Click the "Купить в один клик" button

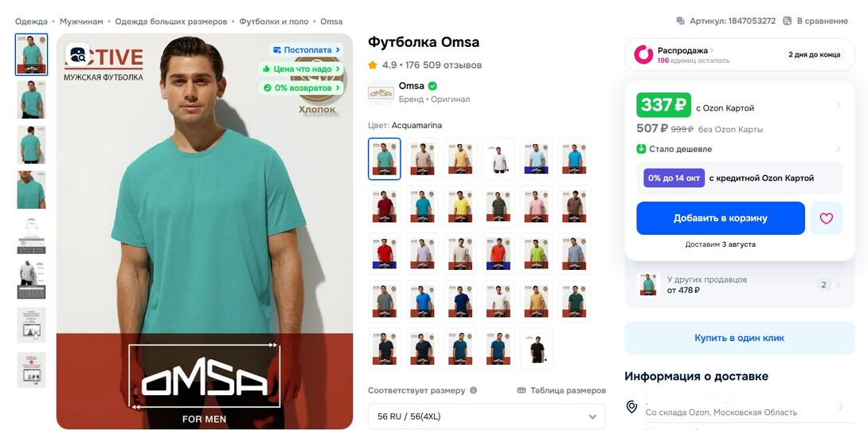click(x=740, y=338)
